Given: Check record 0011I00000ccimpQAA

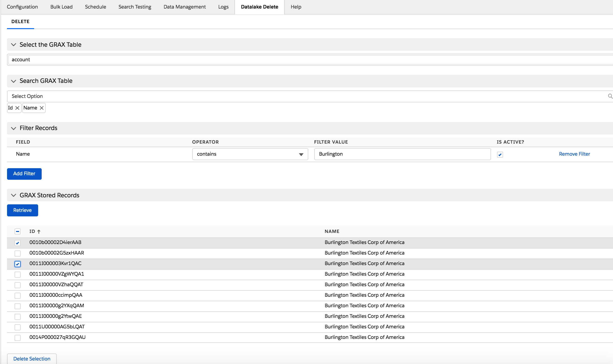Looking at the screenshot, I should click(x=18, y=295).
